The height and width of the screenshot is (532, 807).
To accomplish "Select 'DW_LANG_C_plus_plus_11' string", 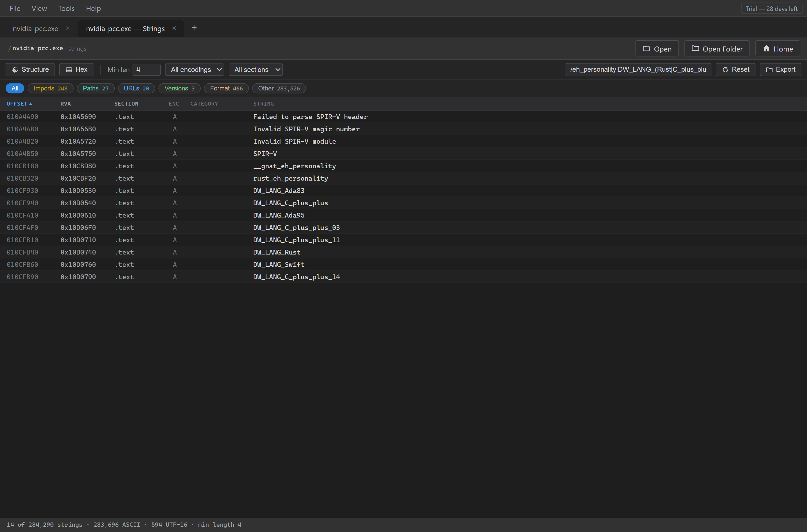I will point(296,240).
